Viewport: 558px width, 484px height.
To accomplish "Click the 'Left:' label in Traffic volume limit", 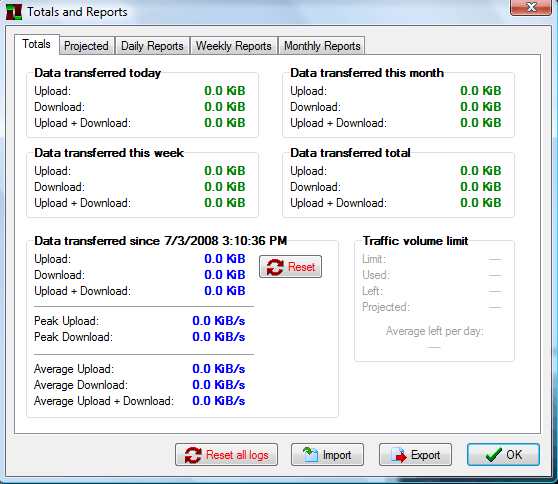I will 372,291.
